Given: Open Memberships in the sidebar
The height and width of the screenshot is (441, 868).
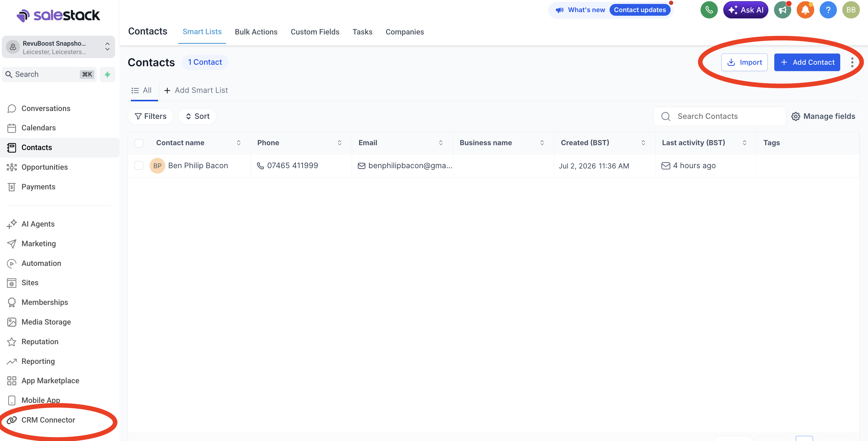Looking at the screenshot, I should (x=44, y=302).
